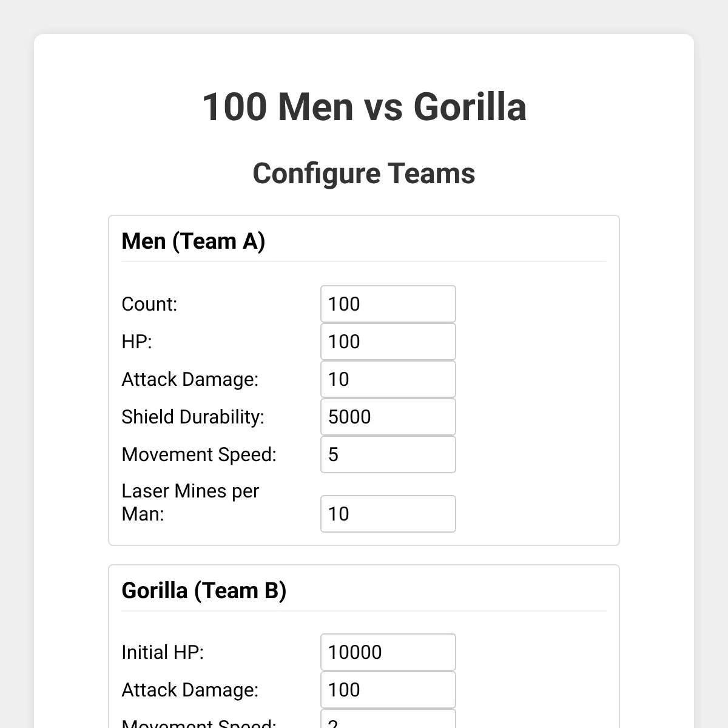Select the Gorilla Initial HP field
The height and width of the screenshot is (728, 728).
(x=388, y=652)
